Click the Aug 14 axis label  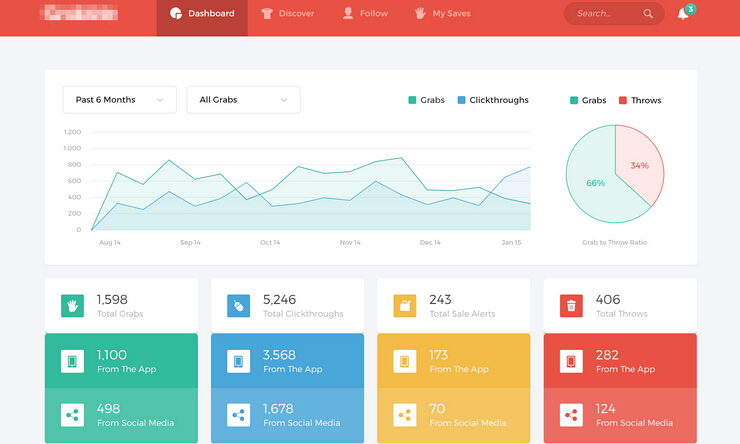tap(109, 243)
